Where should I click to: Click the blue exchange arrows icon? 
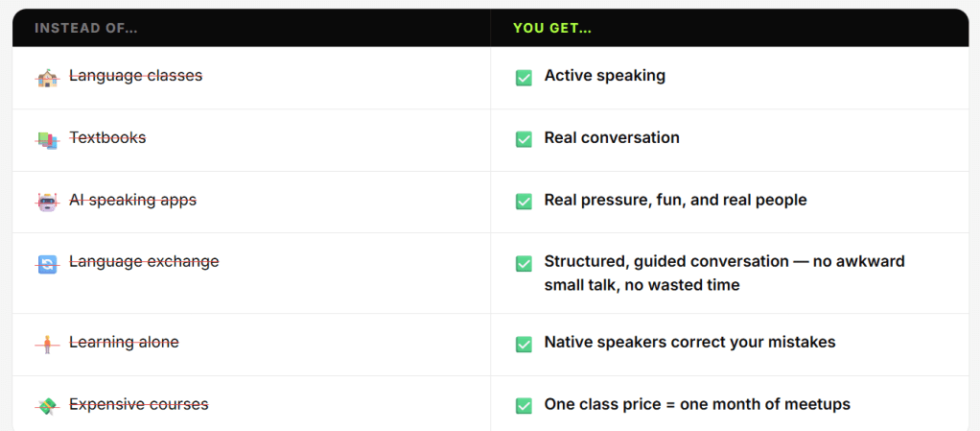(48, 263)
